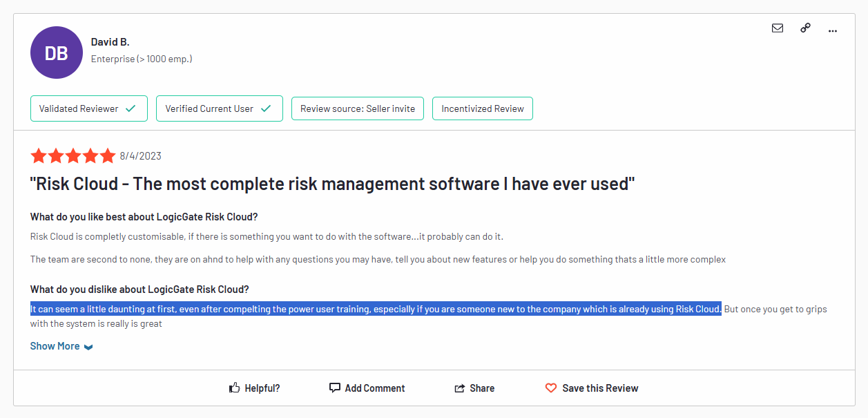Click the review date 8/4/2023
Image resolution: width=868 pixels, height=418 pixels.
coord(140,156)
